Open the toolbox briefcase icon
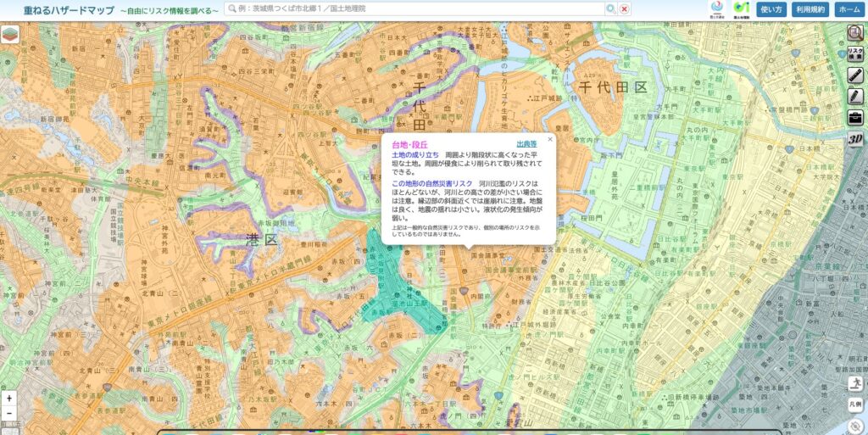Viewport: 868px width, 435px height. tap(855, 117)
